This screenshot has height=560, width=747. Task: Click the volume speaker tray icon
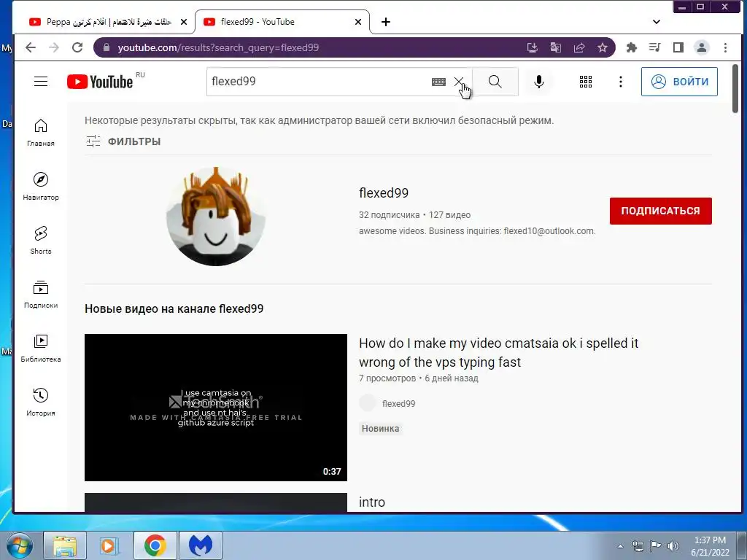(x=673, y=546)
